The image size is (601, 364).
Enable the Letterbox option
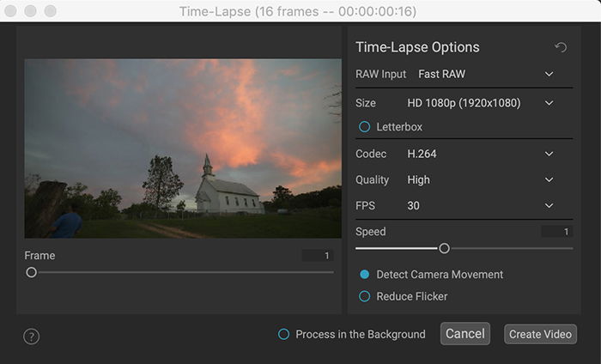pos(364,127)
